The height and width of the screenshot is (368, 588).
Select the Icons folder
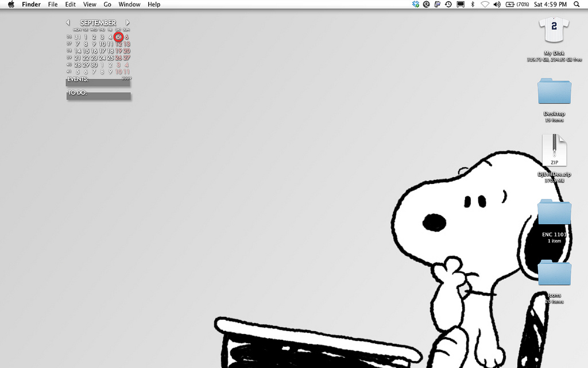coord(554,272)
